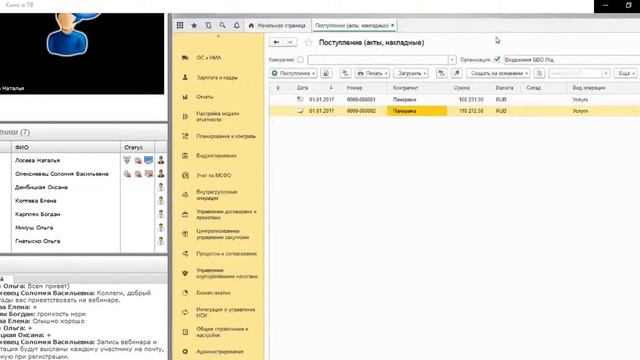640x360 pixels.
Task: Click the icon left of Создать на основании
Action: point(457,73)
